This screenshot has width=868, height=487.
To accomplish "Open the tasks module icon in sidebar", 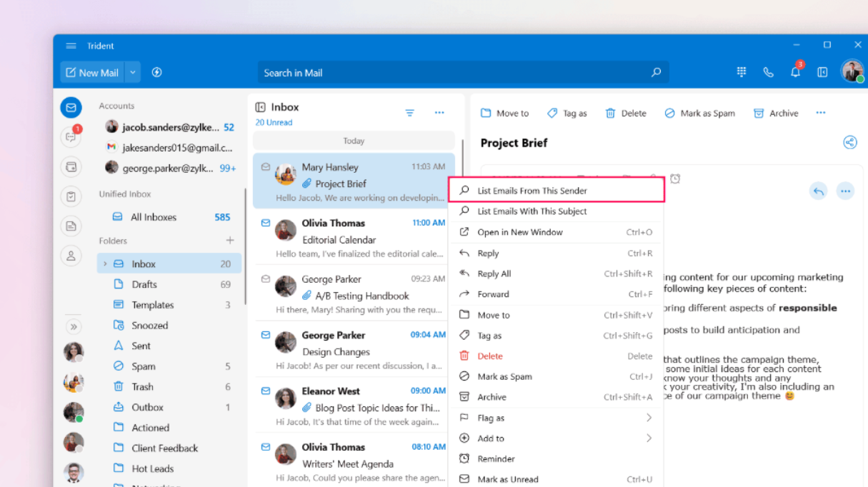I will [71, 196].
